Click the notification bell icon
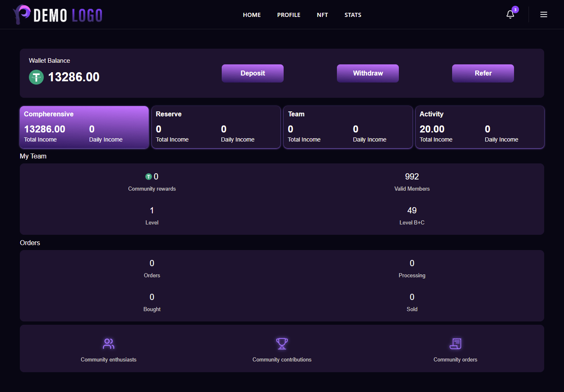This screenshot has width=564, height=392. point(510,15)
